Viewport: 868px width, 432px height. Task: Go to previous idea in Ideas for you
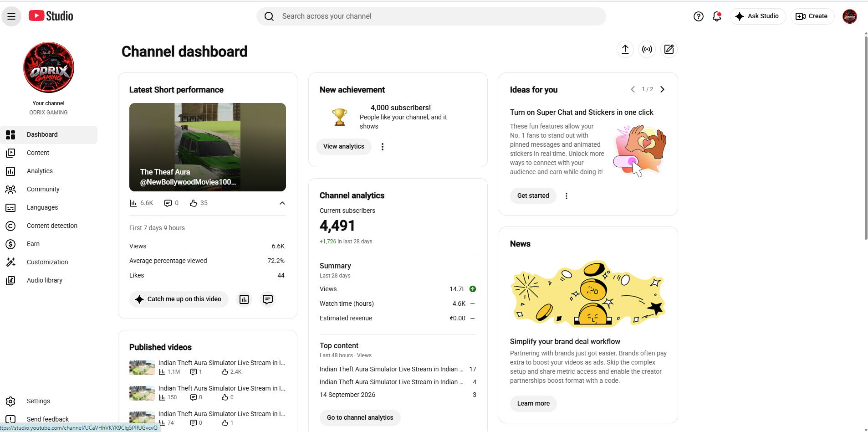[x=633, y=89]
